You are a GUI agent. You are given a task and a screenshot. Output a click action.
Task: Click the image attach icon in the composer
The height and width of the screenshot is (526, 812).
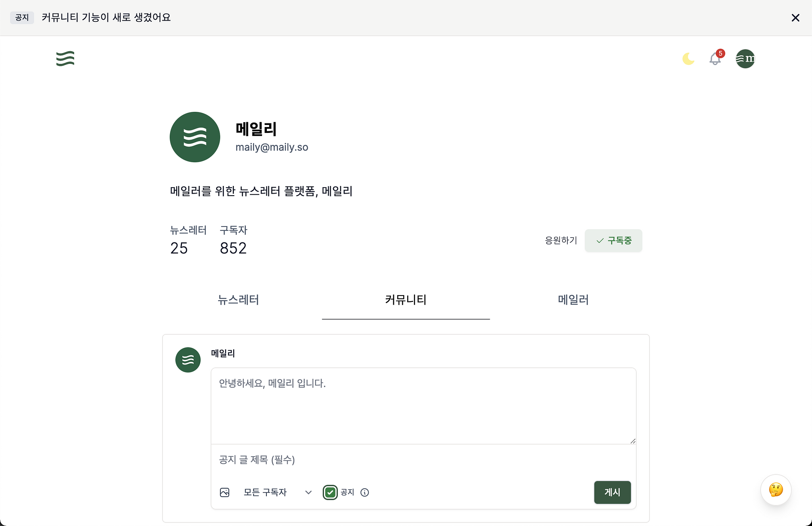225,492
